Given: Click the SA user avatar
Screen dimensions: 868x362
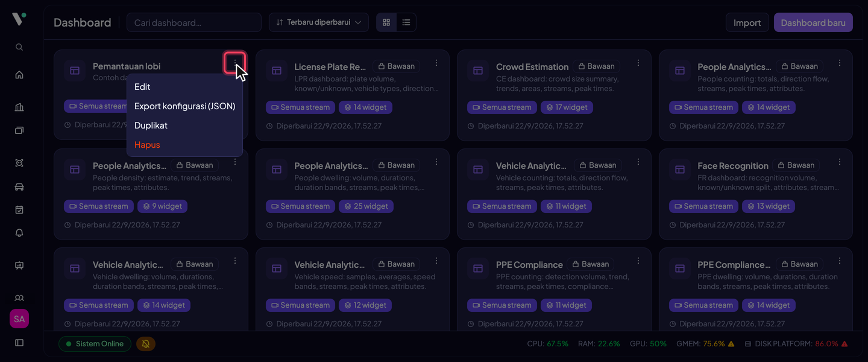Looking at the screenshot, I should click(19, 319).
